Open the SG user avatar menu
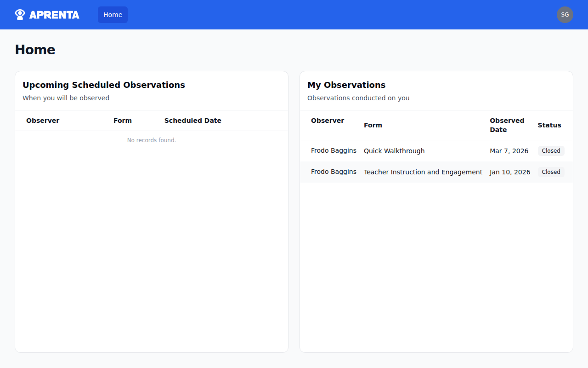The width and height of the screenshot is (588, 368). click(565, 14)
